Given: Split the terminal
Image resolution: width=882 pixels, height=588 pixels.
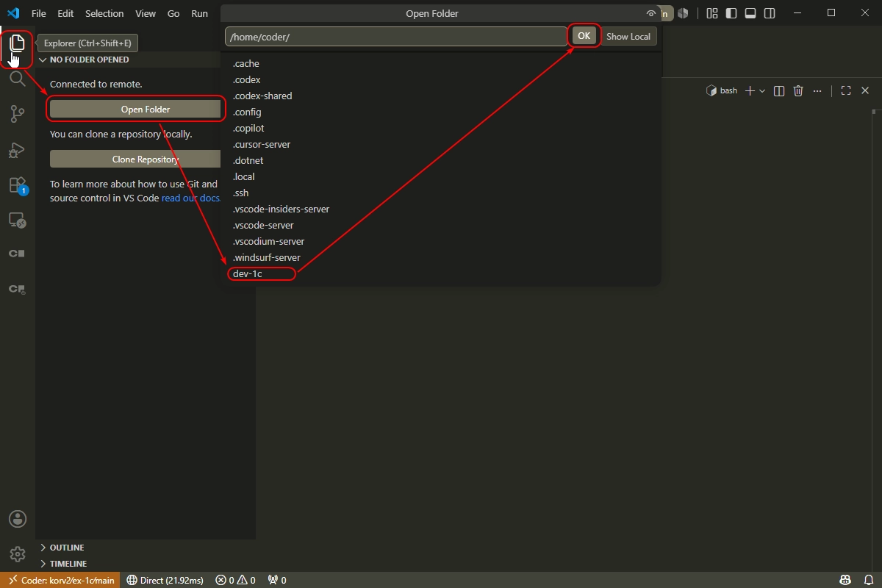Looking at the screenshot, I should click(779, 90).
